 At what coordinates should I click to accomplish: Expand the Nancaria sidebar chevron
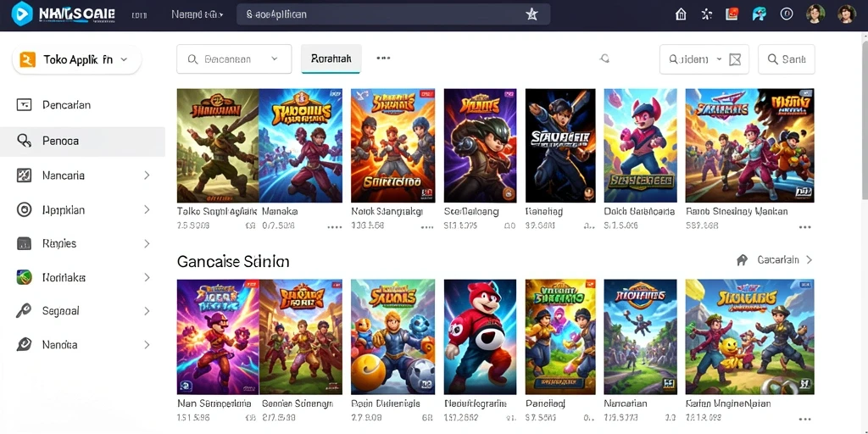pos(147,175)
